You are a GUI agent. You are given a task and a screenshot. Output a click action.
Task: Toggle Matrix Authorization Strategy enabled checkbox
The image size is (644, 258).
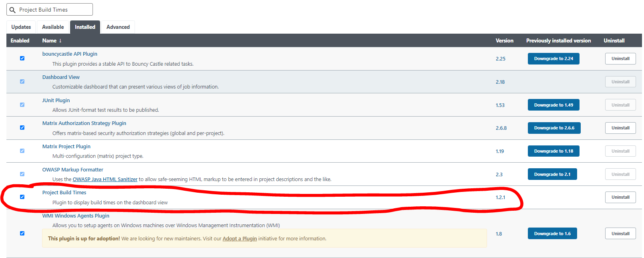(22, 127)
